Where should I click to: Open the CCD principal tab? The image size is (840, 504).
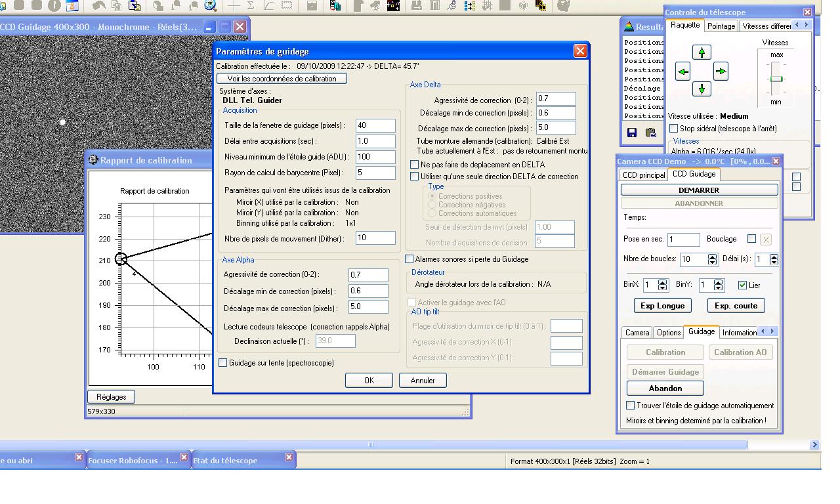coord(643,175)
